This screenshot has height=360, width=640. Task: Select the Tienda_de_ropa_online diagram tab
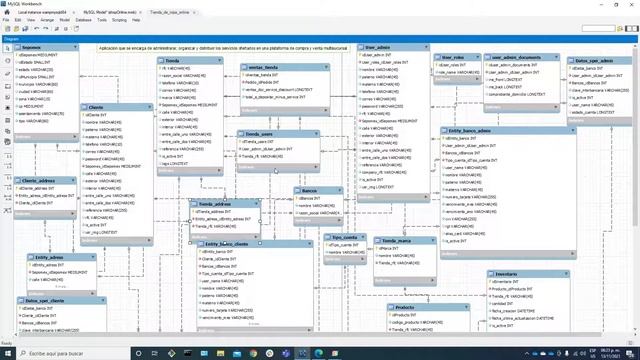169,12
